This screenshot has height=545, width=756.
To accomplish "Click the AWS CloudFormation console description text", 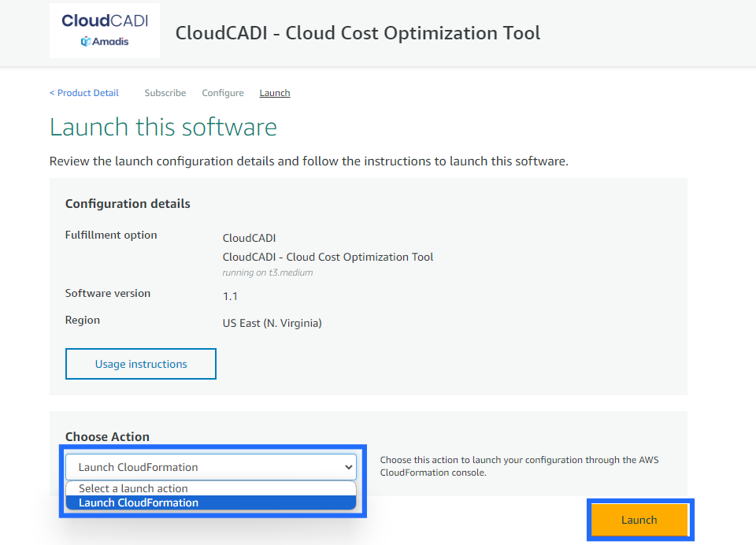I will [x=519, y=466].
